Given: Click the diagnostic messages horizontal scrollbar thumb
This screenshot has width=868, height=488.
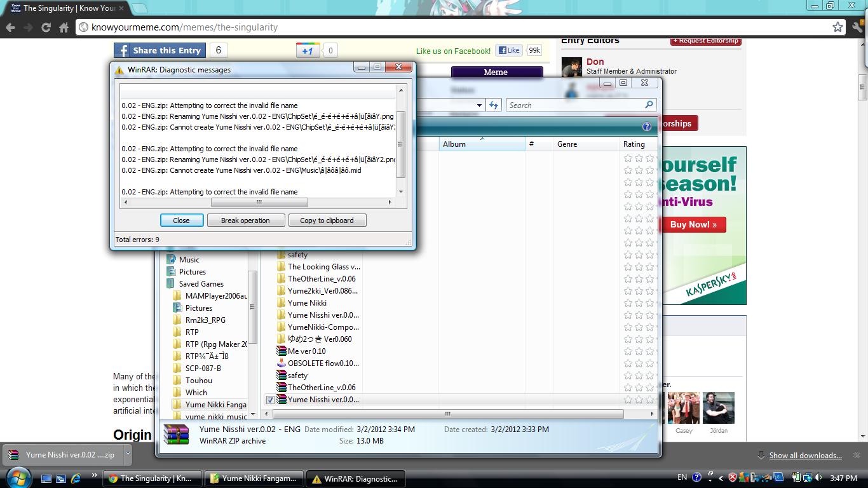Looking at the screenshot, I should pyautogui.click(x=259, y=202).
